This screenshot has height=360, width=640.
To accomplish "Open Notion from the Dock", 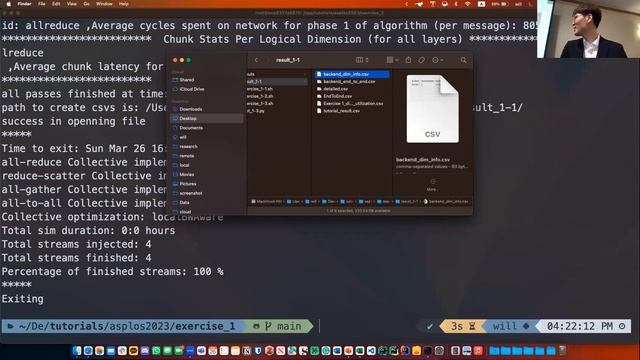I will pos(247,351).
